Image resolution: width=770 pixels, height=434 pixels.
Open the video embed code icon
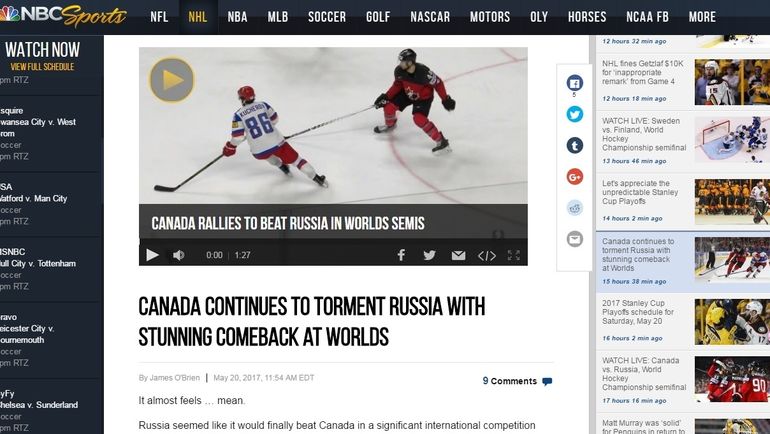click(487, 255)
